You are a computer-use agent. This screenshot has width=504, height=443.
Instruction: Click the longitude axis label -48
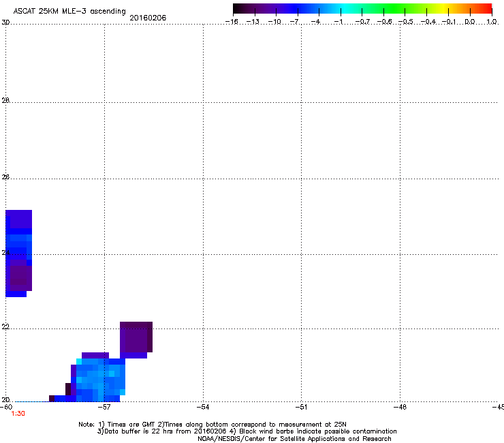(x=400, y=407)
